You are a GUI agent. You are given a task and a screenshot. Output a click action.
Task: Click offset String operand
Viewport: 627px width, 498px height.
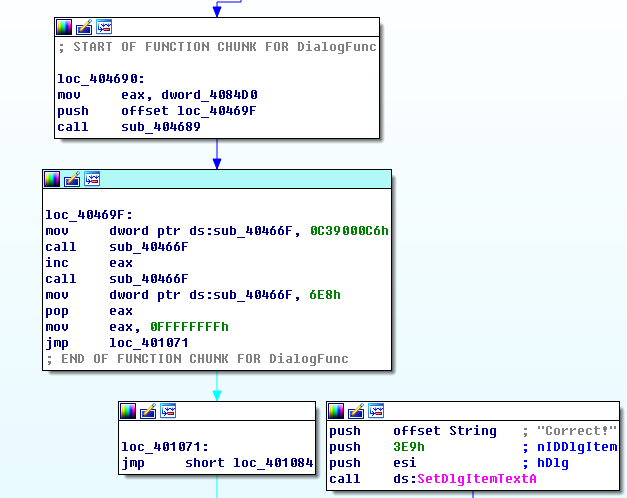pos(445,431)
